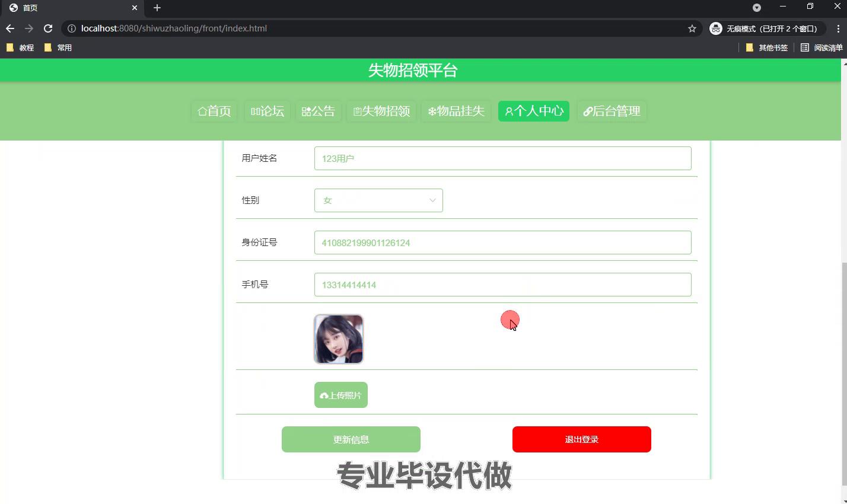Reload the current page

(48, 28)
